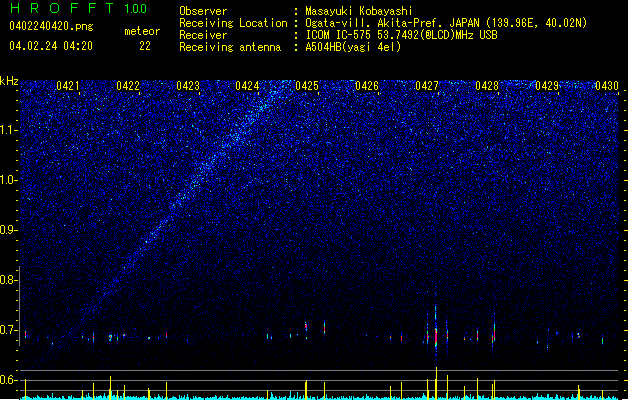
Task: Click the 0427 time marker
Action: (427, 86)
